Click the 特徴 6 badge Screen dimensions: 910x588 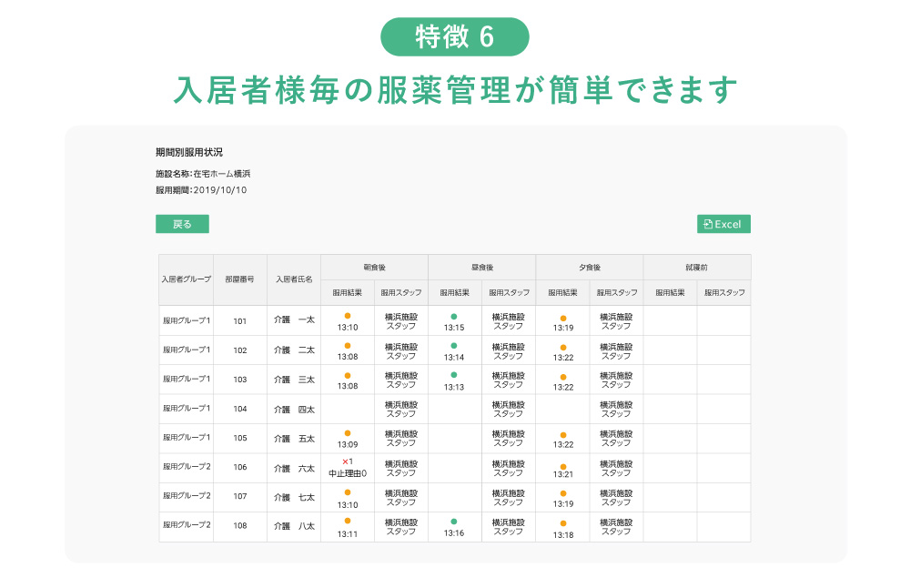coord(454,37)
